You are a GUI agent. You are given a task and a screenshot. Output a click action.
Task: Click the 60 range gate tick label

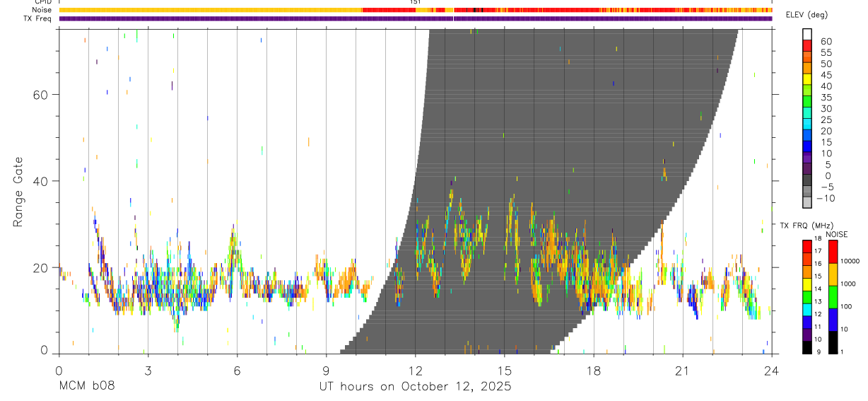(x=38, y=95)
